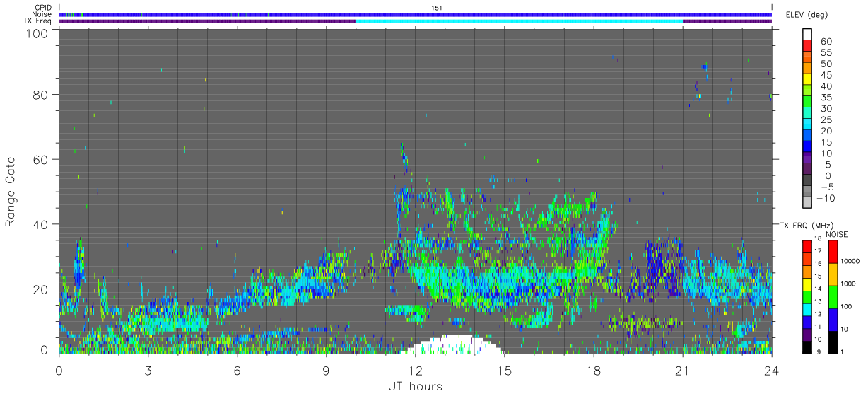
Task: Pick the cyan 20–25 degree elevation swatch
Action: point(807,125)
